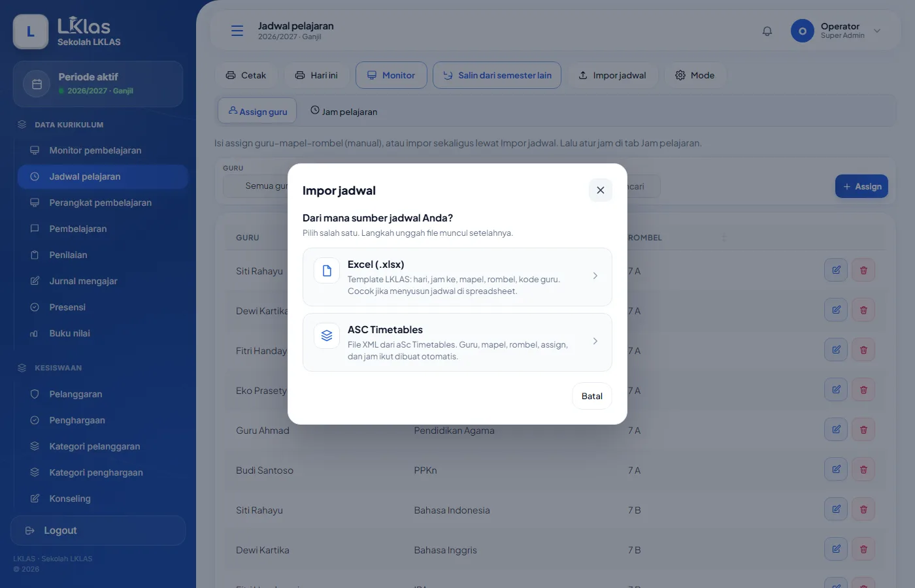Open Monitor pembelajaran in the sidebar
Viewport: 915px width, 588px height.
click(103, 150)
